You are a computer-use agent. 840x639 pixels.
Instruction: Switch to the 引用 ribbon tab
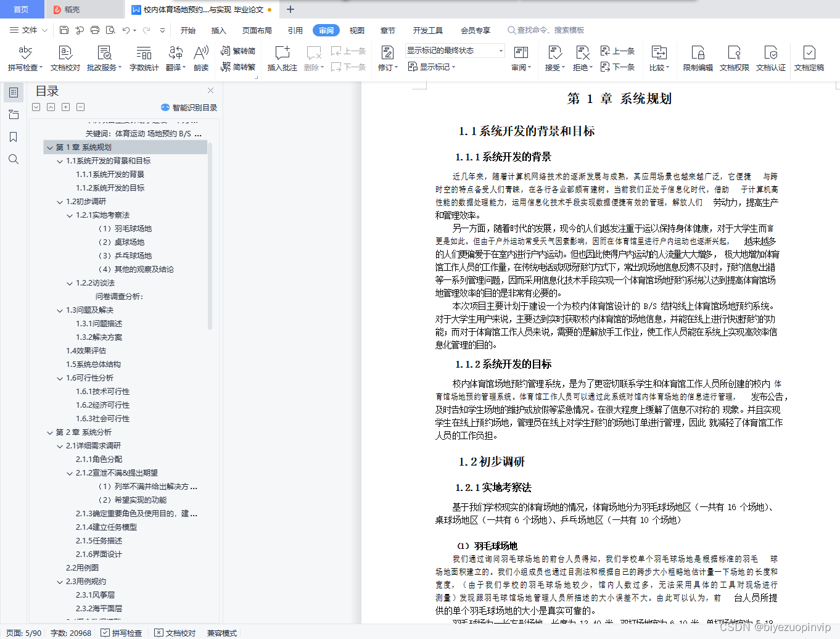point(295,30)
